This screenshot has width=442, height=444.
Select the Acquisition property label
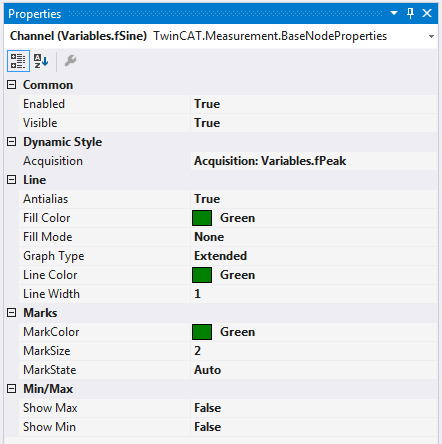click(53, 161)
